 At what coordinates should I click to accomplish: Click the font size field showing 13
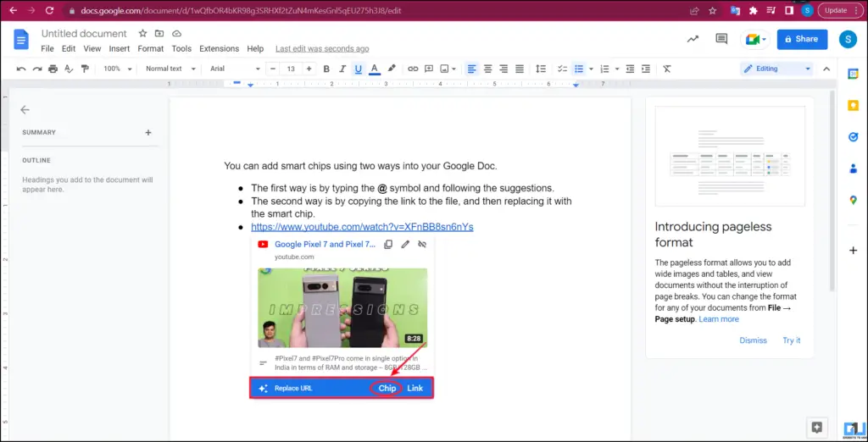point(291,69)
